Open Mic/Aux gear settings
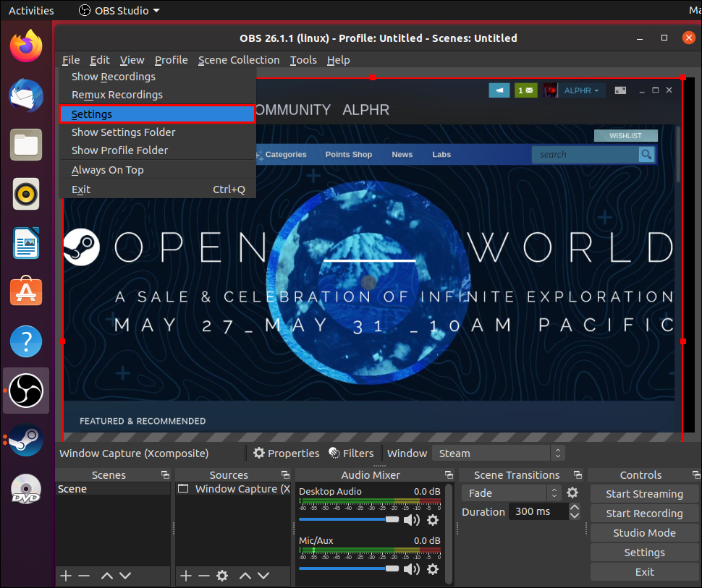 (433, 569)
